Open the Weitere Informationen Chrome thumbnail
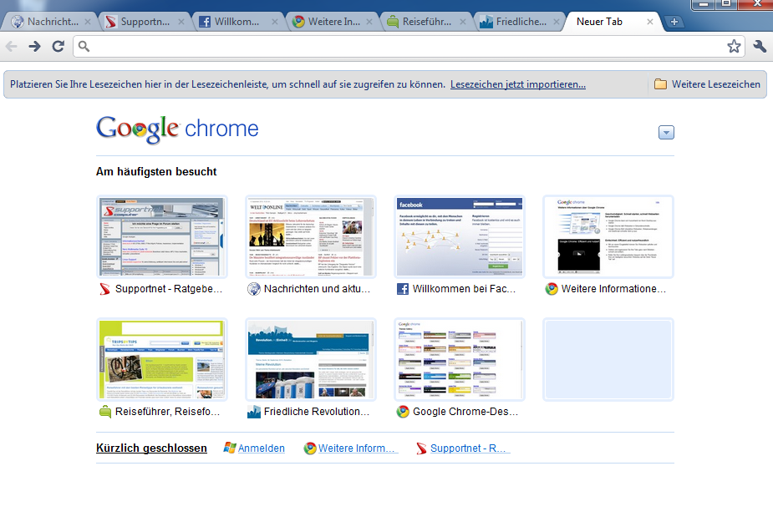The width and height of the screenshot is (773, 532). click(x=608, y=236)
